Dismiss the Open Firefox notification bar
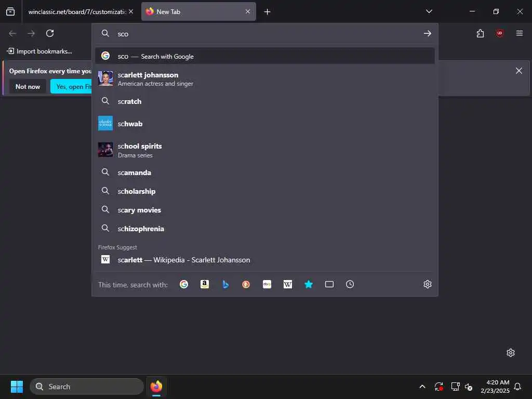 [x=519, y=71]
